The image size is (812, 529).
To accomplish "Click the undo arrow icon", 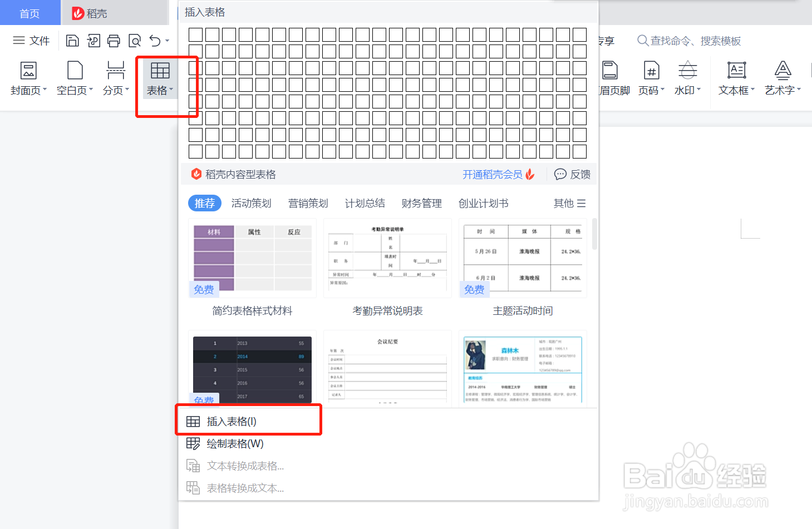I will point(155,41).
